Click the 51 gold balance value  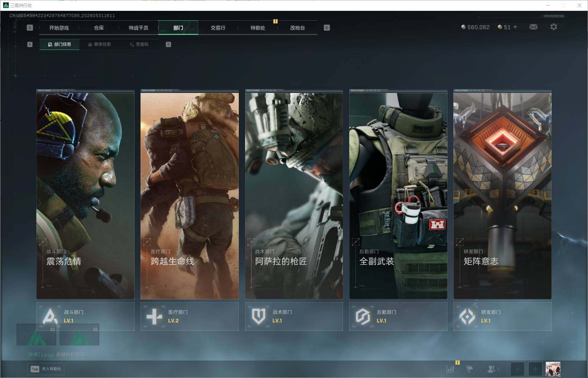[507, 27]
